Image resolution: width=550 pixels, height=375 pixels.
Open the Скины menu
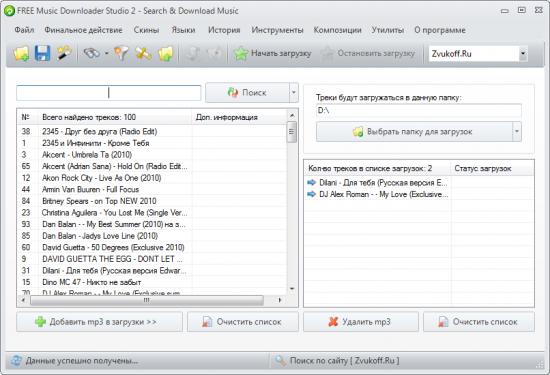(147, 30)
